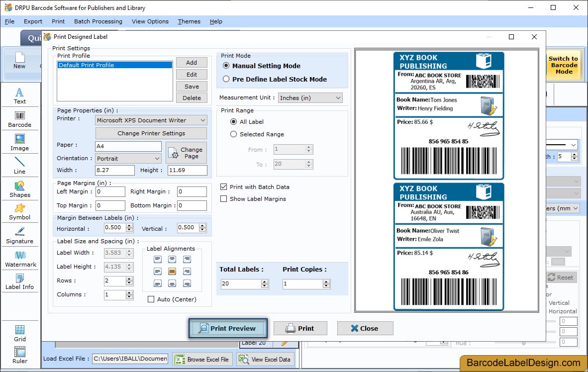Open the File menu
This screenshot has height=372, width=588.
click(x=9, y=21)
